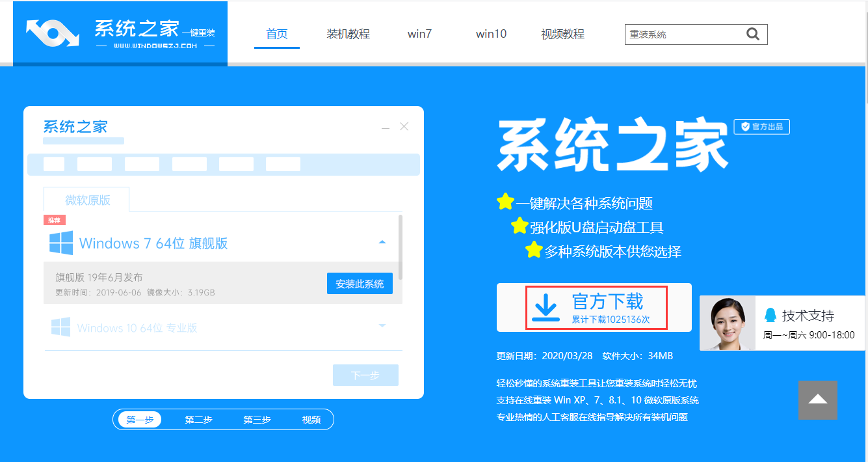Screen dimensions: 868x462
Task: Click the 官方出品 shield badge
Action: (762, 127)
